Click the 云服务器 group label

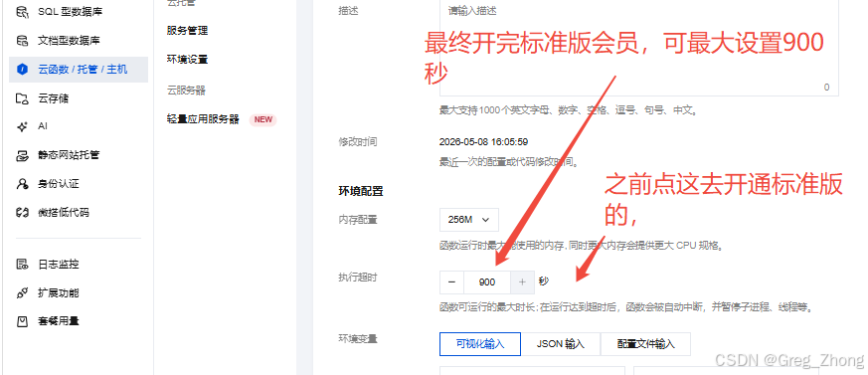(186, 91)
